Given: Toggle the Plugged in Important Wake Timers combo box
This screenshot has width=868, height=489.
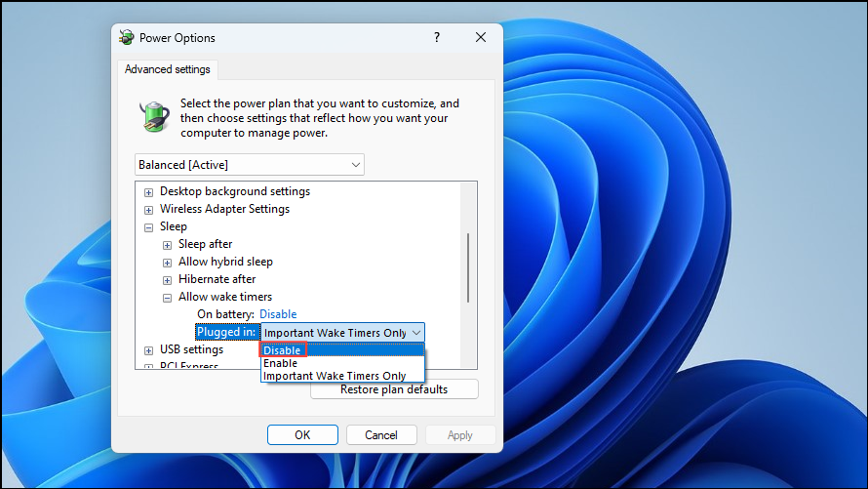Looking at the screenshot, I should [x=342, y=332].
